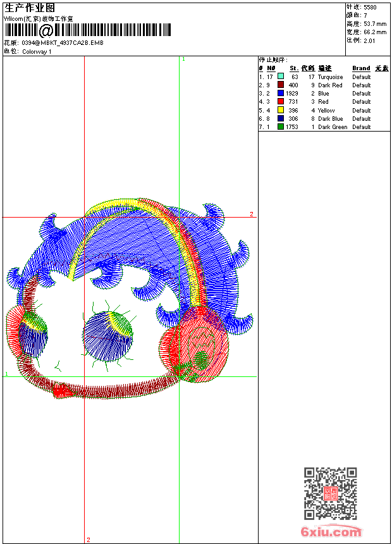
Task: Click the embroidered right eye of the character
Action: (108, 336)
